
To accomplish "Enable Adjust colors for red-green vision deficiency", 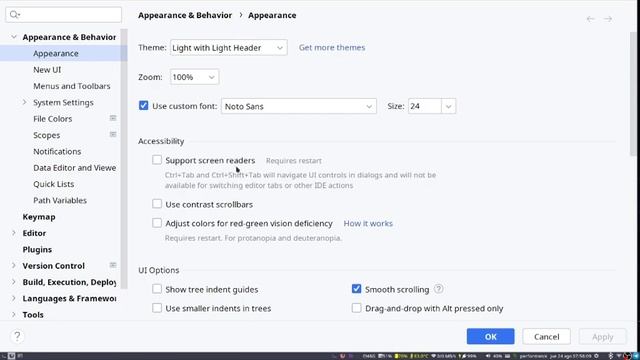I will point(157,223).
